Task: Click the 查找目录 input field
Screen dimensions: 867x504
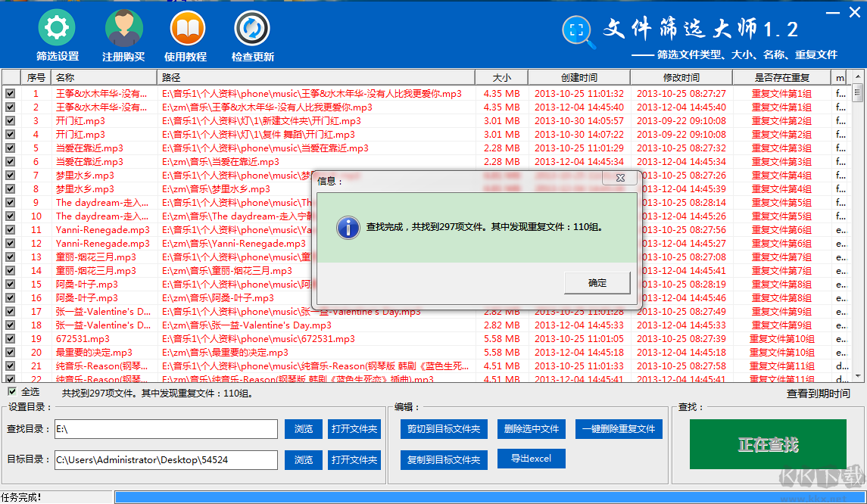Action: [x=166, y=429]
